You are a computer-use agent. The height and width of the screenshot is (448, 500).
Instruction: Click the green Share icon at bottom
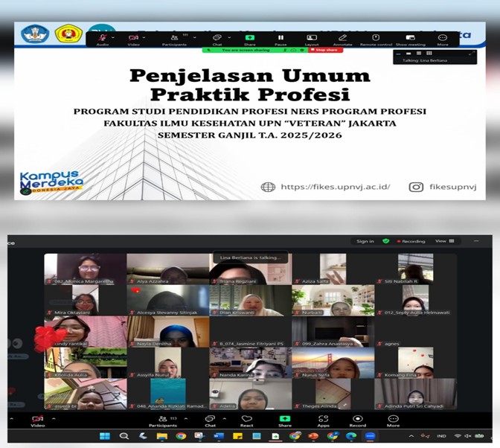coord(285,420)
